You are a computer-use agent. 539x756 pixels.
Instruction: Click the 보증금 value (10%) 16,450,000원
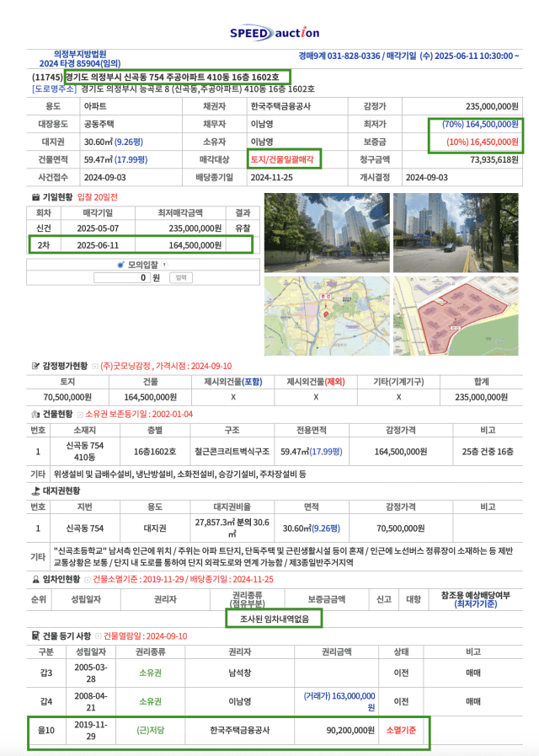click(483, 142)
